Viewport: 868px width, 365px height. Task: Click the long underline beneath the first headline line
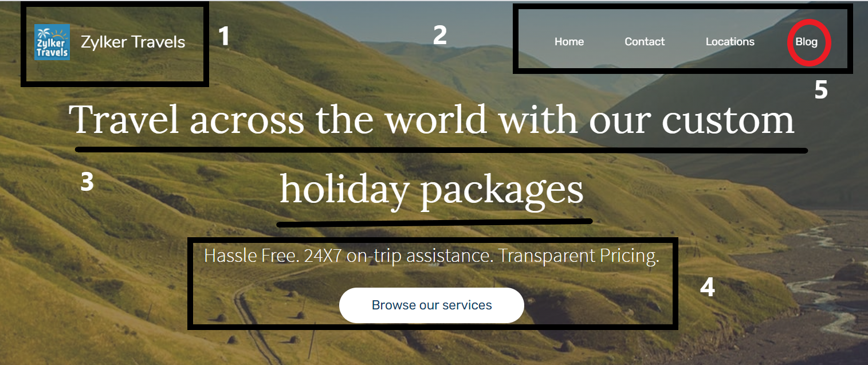441,150
